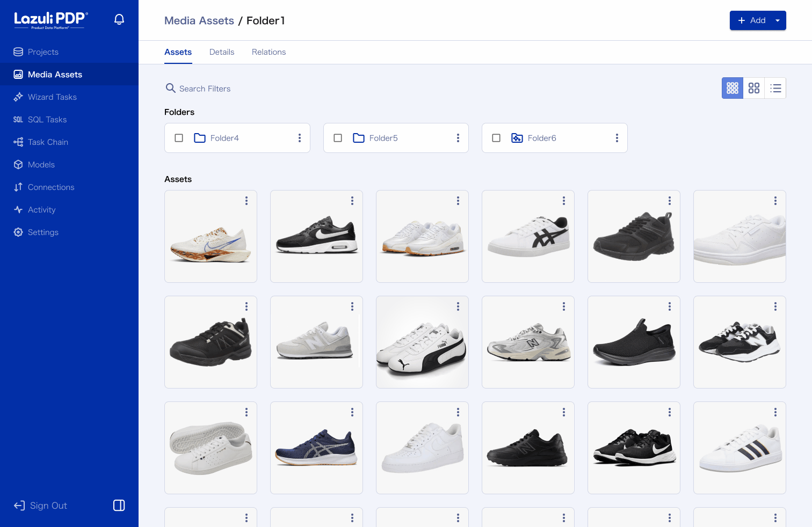Click the Search Filters magnifier icon
This screenshot has height=527, width=812.
[170, 88]
